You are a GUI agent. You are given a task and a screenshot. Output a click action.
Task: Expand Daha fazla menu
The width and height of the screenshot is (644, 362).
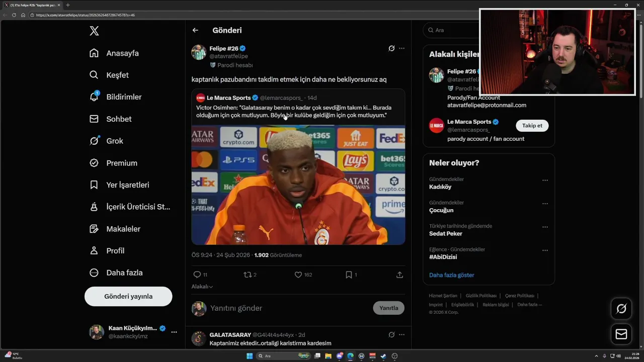(x=116, y=273)
